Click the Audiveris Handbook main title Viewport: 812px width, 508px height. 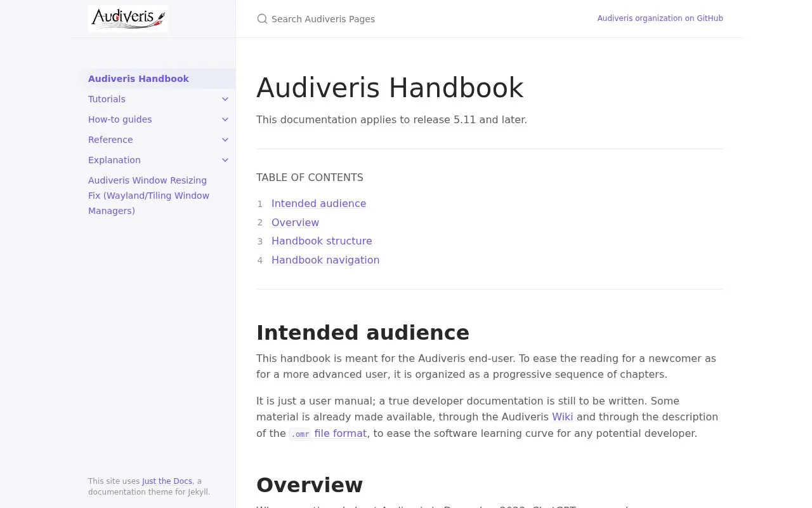[x=390, y=88]
